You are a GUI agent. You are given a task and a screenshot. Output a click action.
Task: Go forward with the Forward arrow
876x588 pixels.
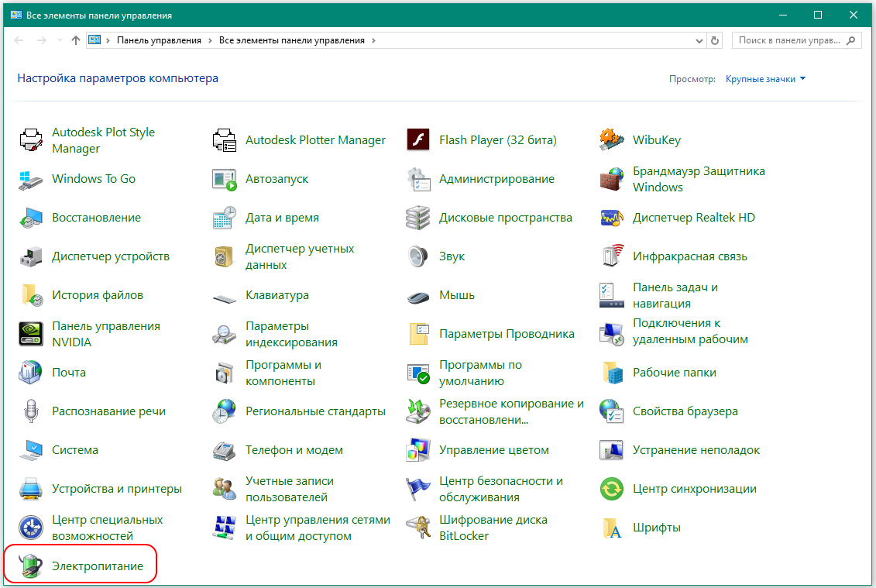pyautogui.click(x=41, y=40)
